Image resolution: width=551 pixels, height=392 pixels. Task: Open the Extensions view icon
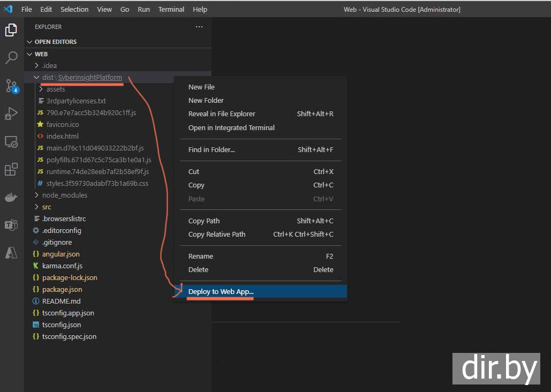11,170
